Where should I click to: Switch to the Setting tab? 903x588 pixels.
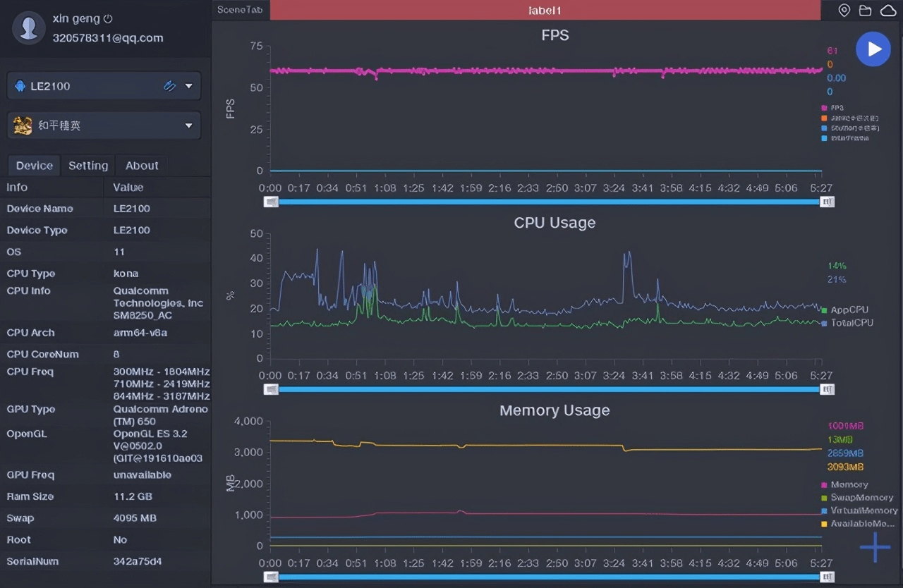[88, 166]
